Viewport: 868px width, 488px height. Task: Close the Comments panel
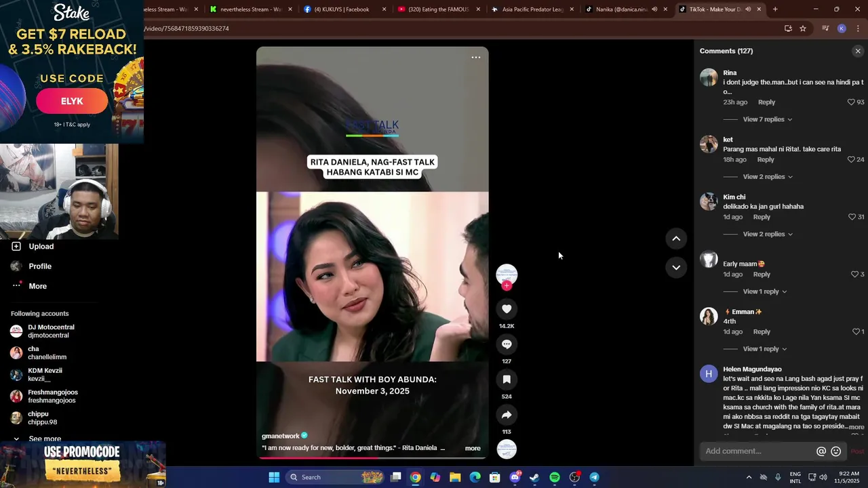click(x=858, y=51)
